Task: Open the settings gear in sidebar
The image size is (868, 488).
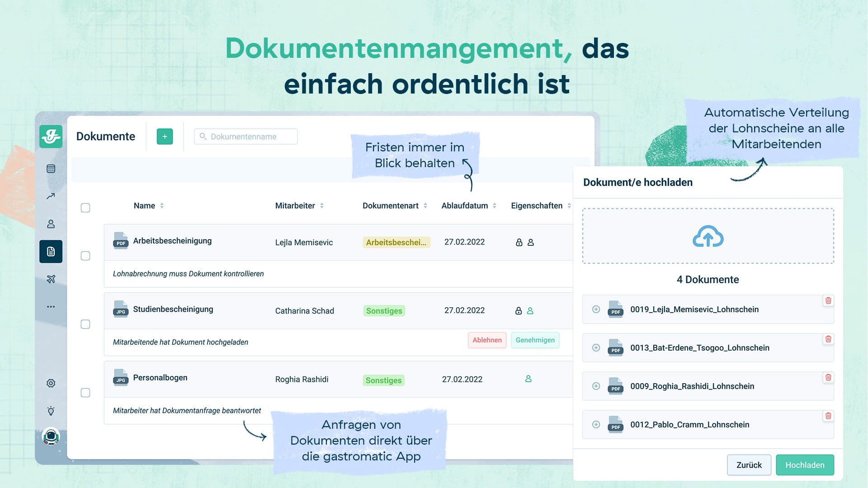Action: pos(51,383)
